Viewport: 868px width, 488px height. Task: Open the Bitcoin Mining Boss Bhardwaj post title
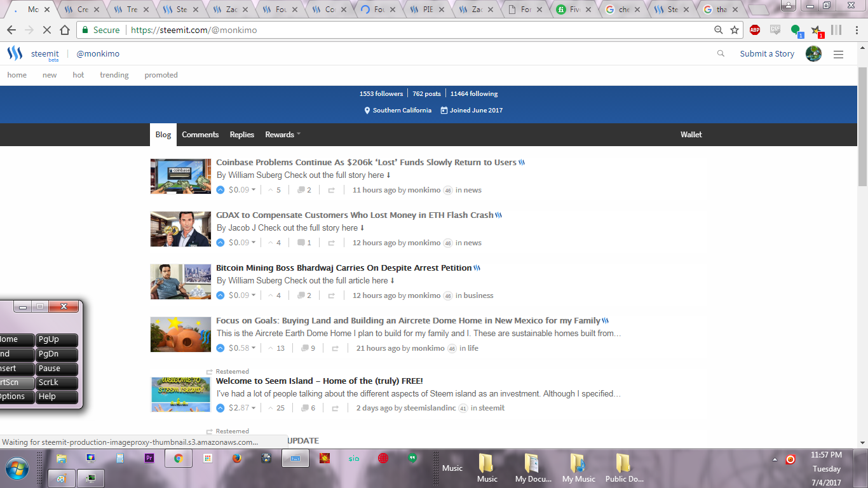click(344, 268)
